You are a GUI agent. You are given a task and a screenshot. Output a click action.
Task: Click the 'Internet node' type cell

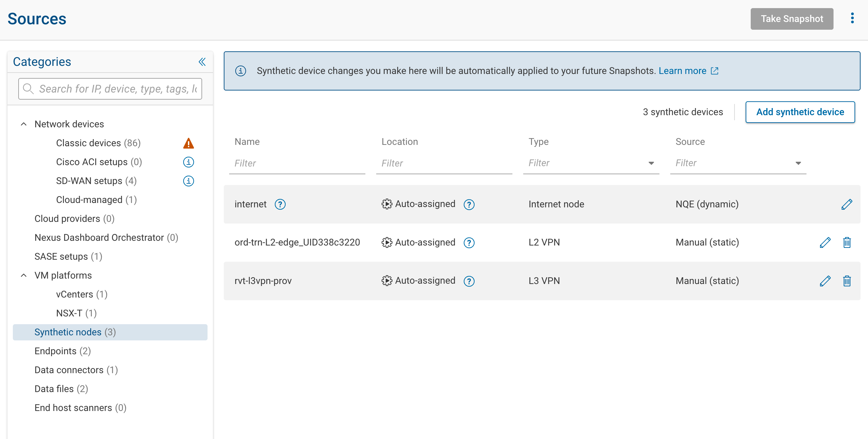[556, 204]
